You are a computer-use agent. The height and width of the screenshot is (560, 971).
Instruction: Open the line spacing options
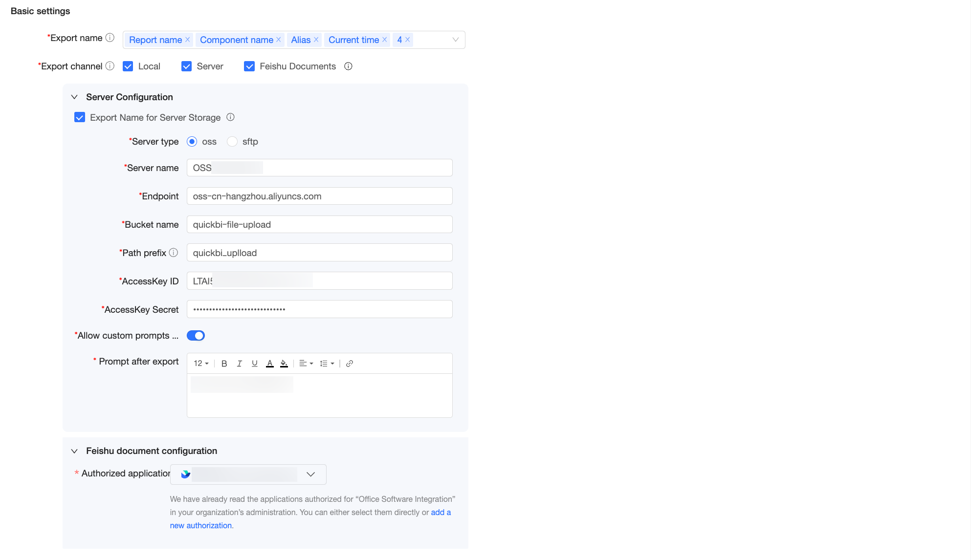coord(327,364)
